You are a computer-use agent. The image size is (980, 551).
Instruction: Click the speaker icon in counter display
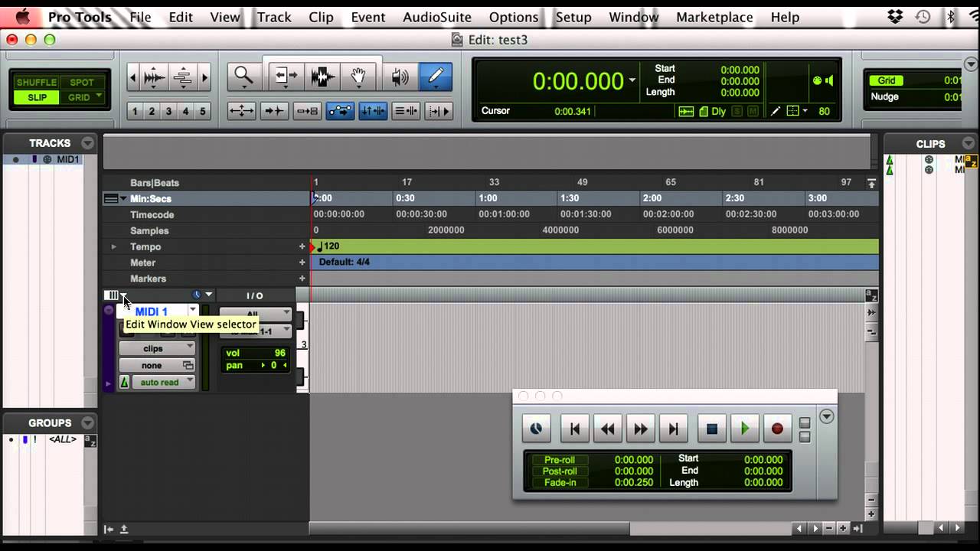click(829, 80)
